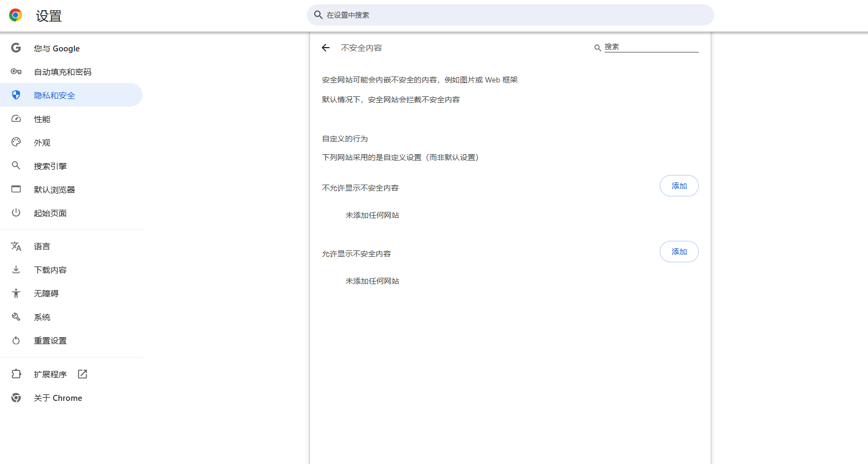The image size is (868, 464).
Task: Click 未添加任何网站 under 允许显示不安全内容
Action: (372, 281)
